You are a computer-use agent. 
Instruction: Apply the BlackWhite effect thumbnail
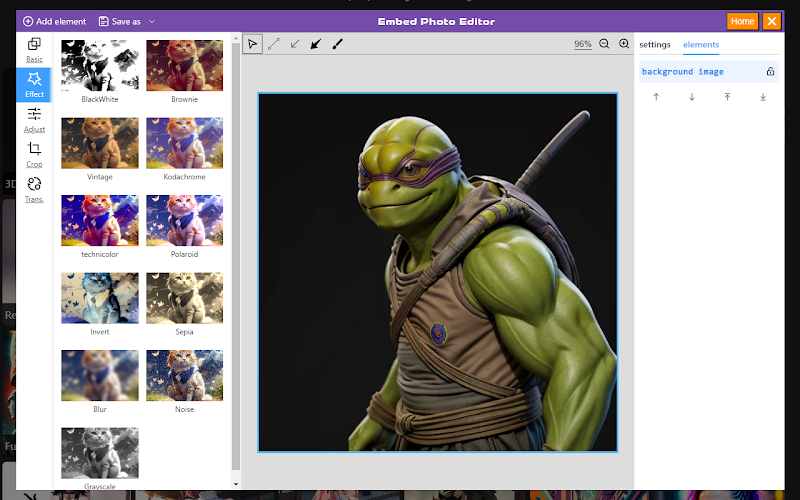[x=100, y=65]
